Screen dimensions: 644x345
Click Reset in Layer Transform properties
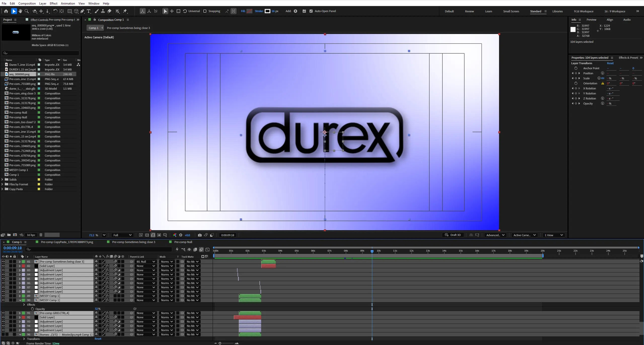pos(610,63)
